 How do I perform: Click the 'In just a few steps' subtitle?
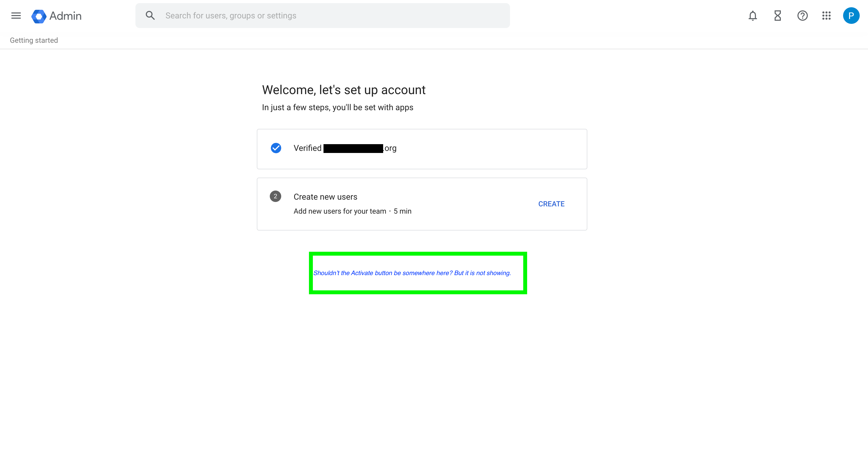coord(337,107)
